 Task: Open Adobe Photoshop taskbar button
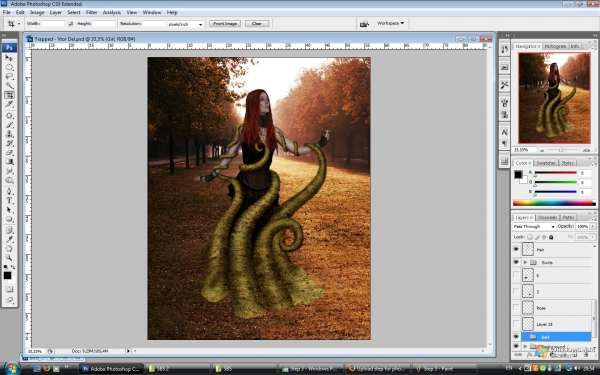tap(111, 369)
